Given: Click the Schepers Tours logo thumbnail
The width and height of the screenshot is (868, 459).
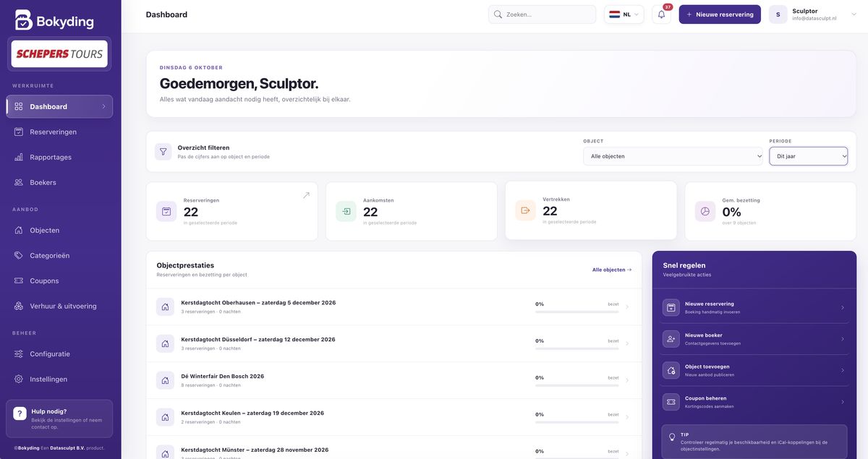Looking at the screenshot, I should coord(59,53).
